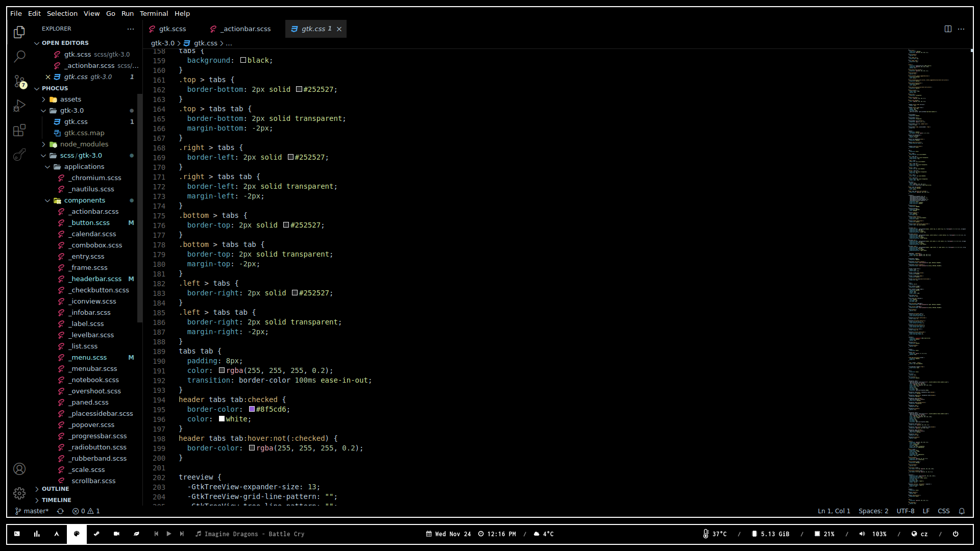Open Run and Debug view
This screenshot has height=551, width=980.
[19, 106]
